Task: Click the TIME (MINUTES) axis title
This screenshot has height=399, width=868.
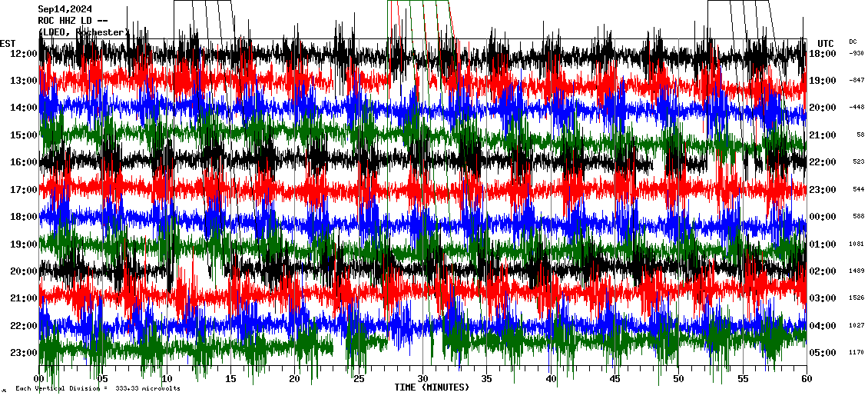Action: (x=431, y=387)
